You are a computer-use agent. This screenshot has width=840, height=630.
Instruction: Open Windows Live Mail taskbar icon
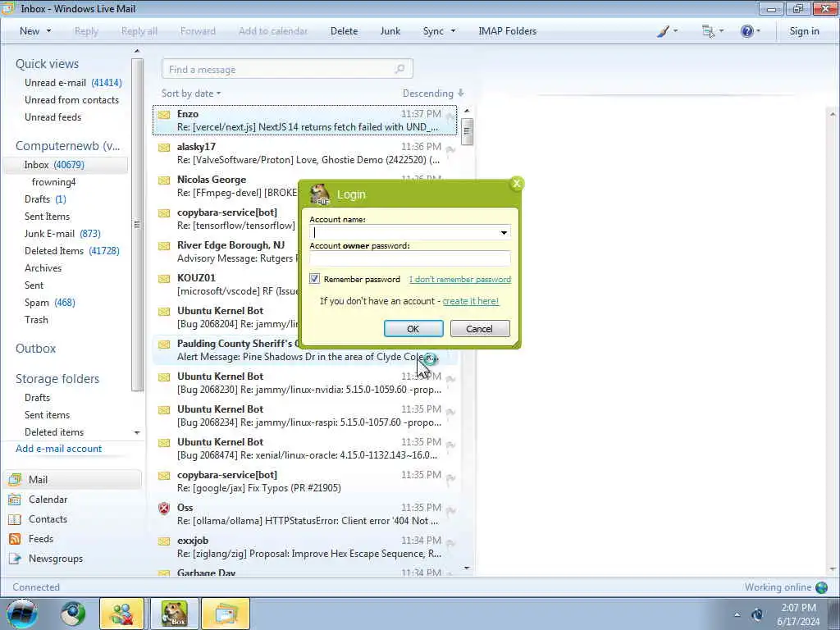coord(226,614)
